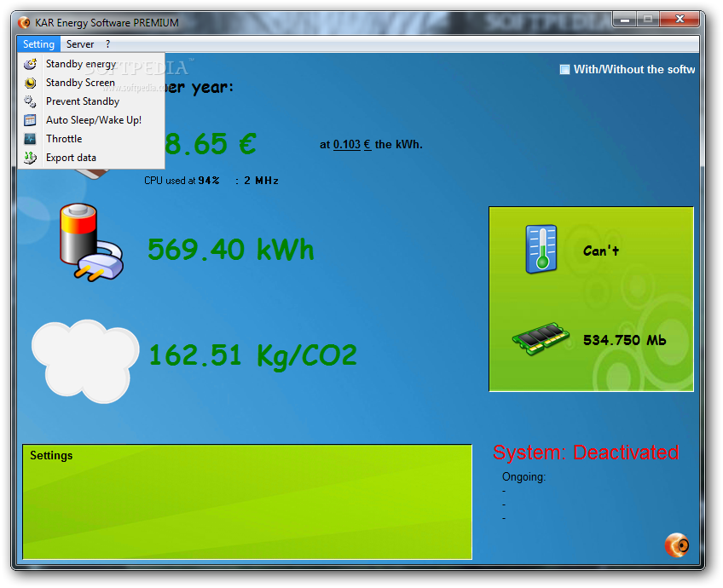723x588 pixels.
Task: Toggle With/Without the software checkbox
Action: [x=564, y=70]
